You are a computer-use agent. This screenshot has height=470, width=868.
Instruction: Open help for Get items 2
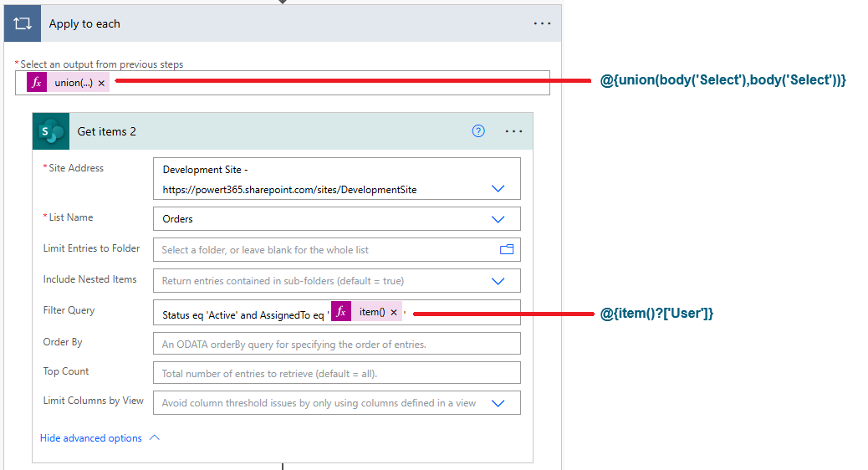(478, 131)
